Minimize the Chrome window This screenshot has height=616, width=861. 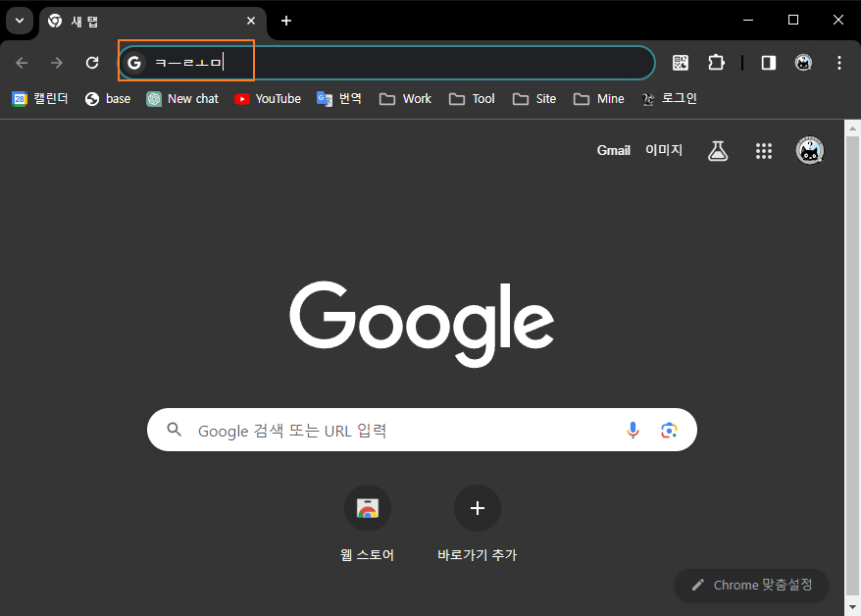click(x=748, y=21)
